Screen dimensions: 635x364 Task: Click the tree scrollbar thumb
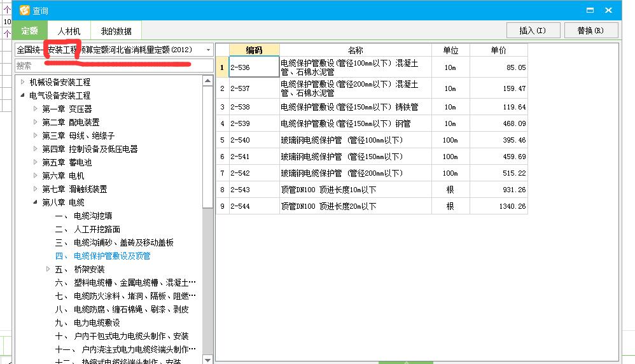click(x=208, y=146)
